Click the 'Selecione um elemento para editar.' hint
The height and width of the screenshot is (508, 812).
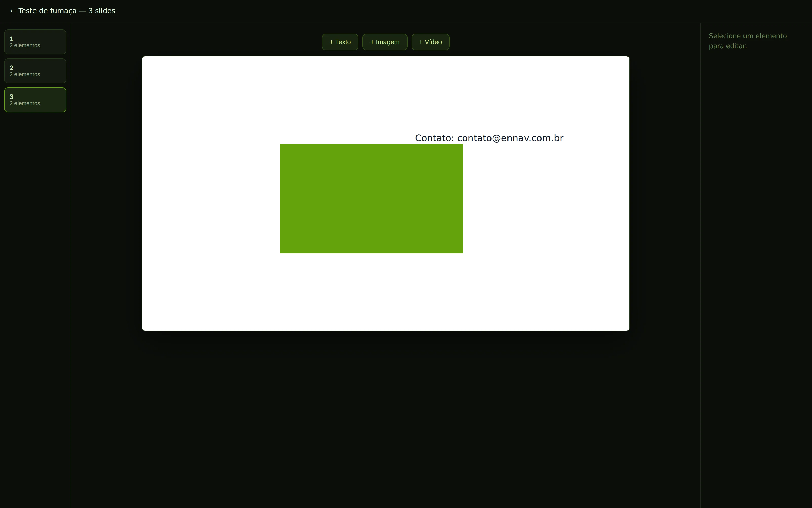click(x=748, y=41)
